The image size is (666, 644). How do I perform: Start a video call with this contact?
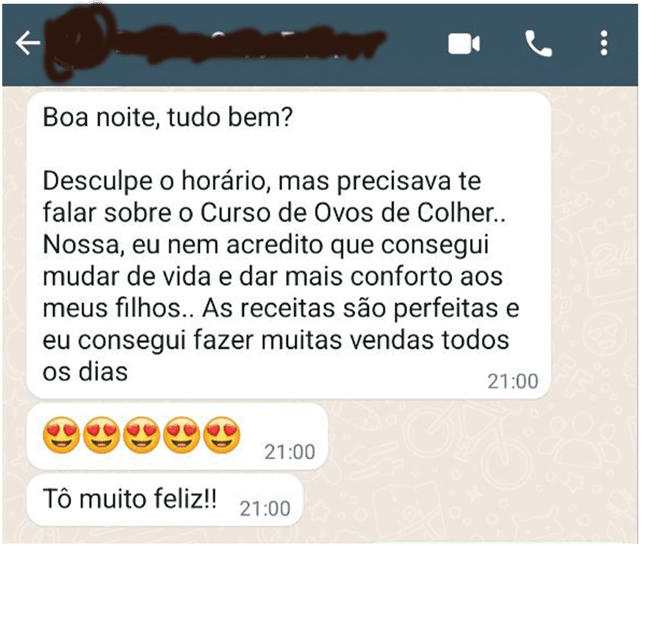pos(464,43)
